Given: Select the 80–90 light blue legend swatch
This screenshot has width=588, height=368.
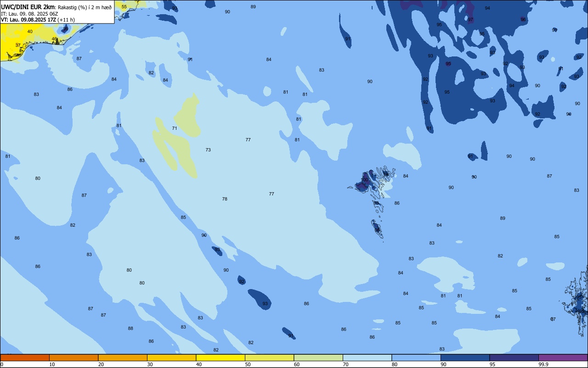Looking at the screenshot, I should click(x=416, y=357).
